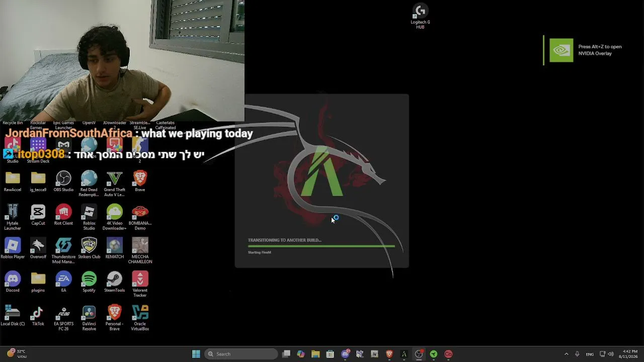Open the ig_tecca9 folder icon
Image resolution: width=644 pixels, height=362 pixels.
[38, 182]
